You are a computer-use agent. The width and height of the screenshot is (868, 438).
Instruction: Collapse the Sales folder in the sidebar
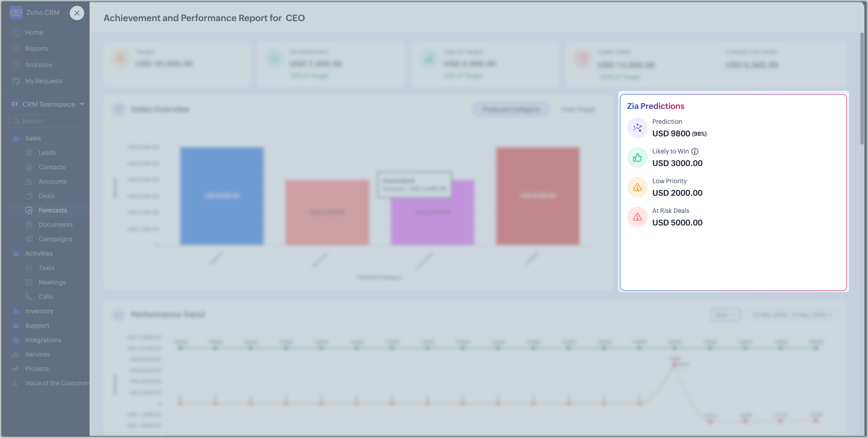[16, 138]
